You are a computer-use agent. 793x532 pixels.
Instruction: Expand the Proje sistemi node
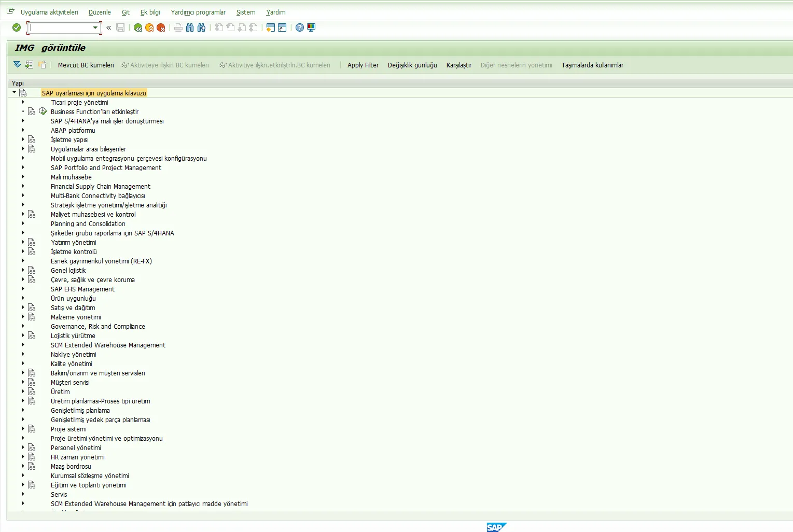point(23,429)
